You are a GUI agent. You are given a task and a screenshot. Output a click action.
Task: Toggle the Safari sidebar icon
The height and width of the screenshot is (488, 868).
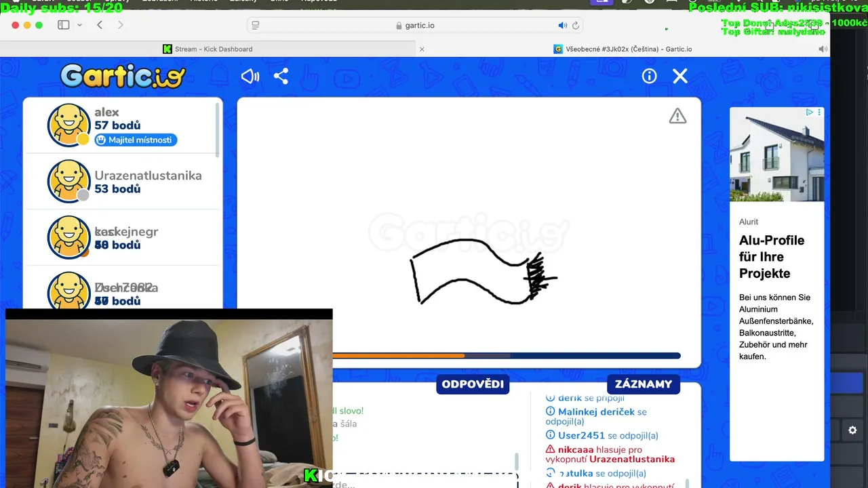point(64,25)
